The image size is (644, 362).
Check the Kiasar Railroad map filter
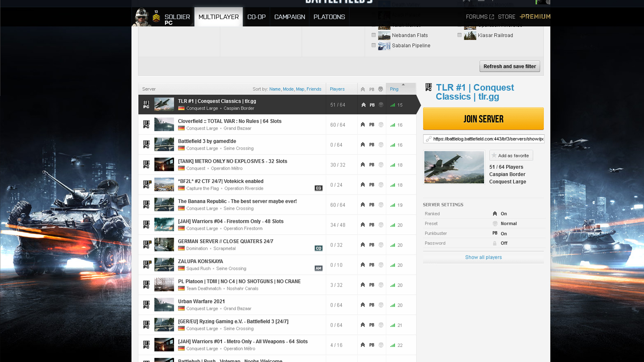pos(460,35)
